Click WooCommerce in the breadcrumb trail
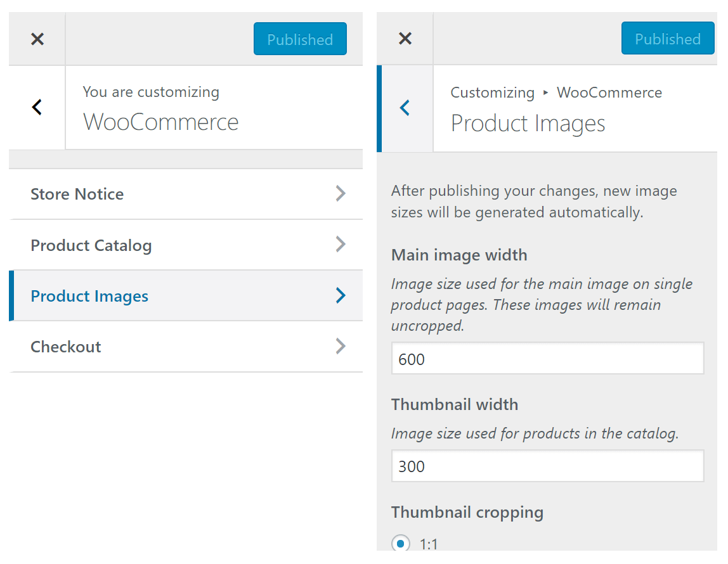Viewport: 728px width, 564px height. [609, 93]
